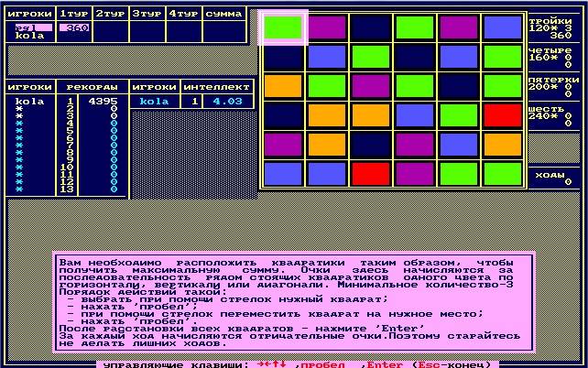
Task: Choose the dark empty square in fifth row
Action: point(371,145)
